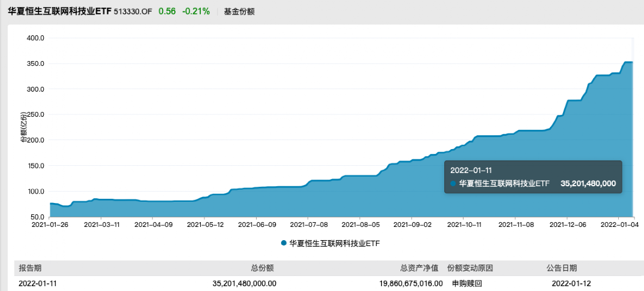Click the fund code 513330.OF
Viewport: 644px width, 291px height.
coord(132,11)
